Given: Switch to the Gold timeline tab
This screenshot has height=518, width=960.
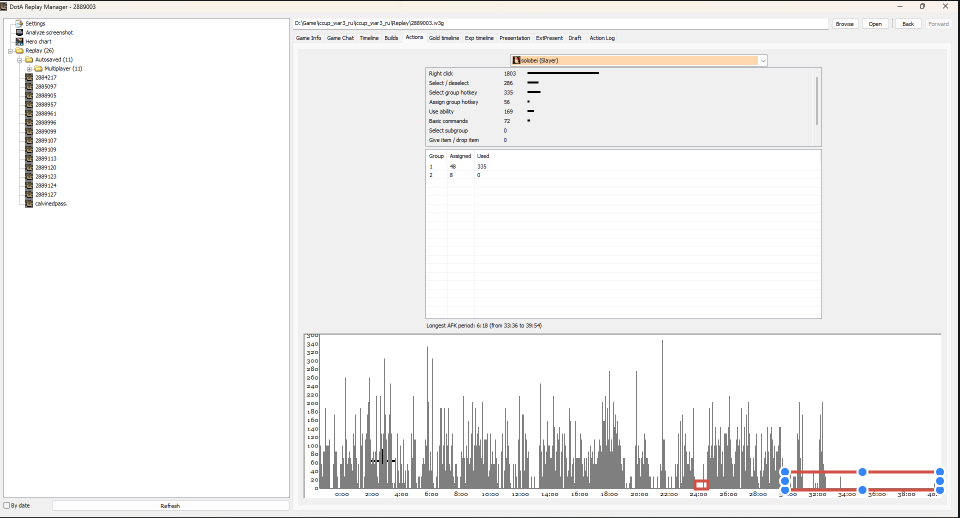Looking at the screenshot, I should (444, 38).
